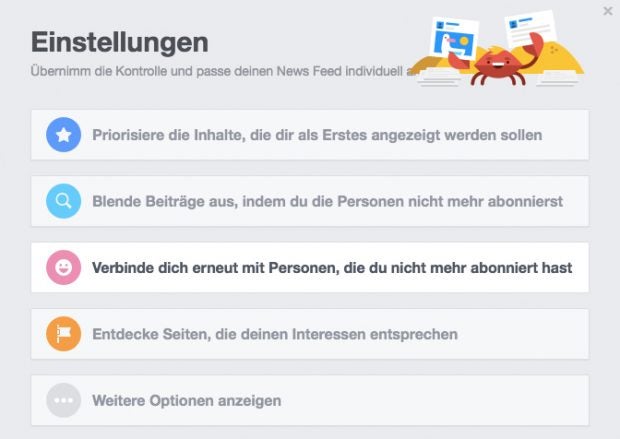Open 'Entdecke Seiten' option text
This screenshot has height=439, width=620.
275,335
